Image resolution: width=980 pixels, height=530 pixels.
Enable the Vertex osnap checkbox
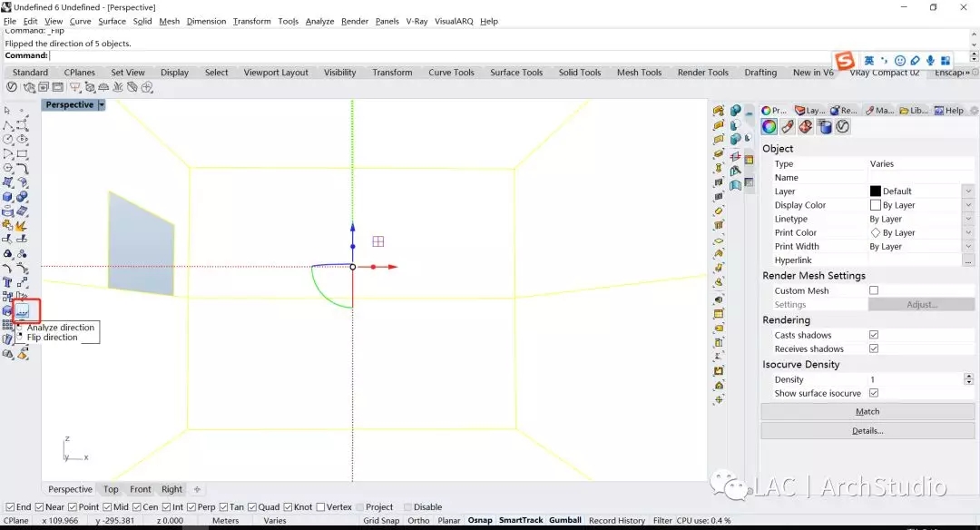pyautogui.click(x=320, y=507)
